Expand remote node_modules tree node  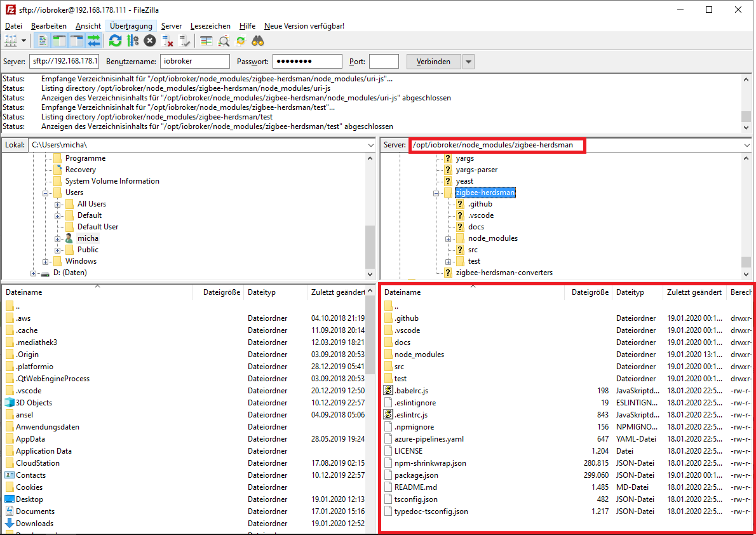(448, 239)
